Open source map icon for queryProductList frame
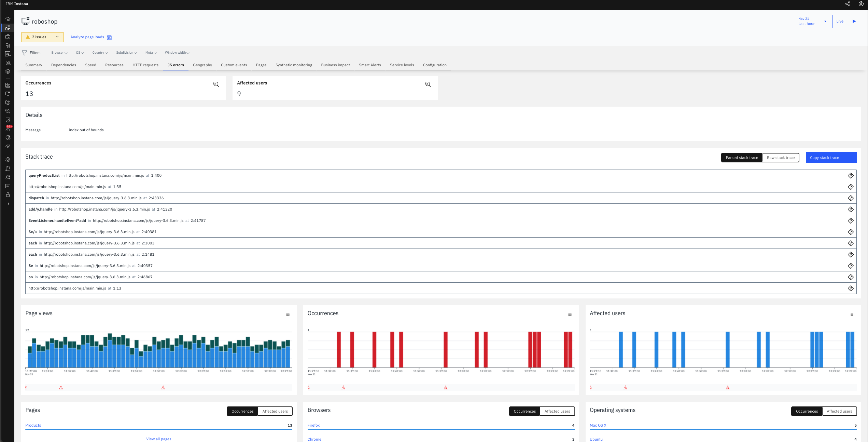The width and height of the screenshot is (868, 442). click(x=851, y=175)
